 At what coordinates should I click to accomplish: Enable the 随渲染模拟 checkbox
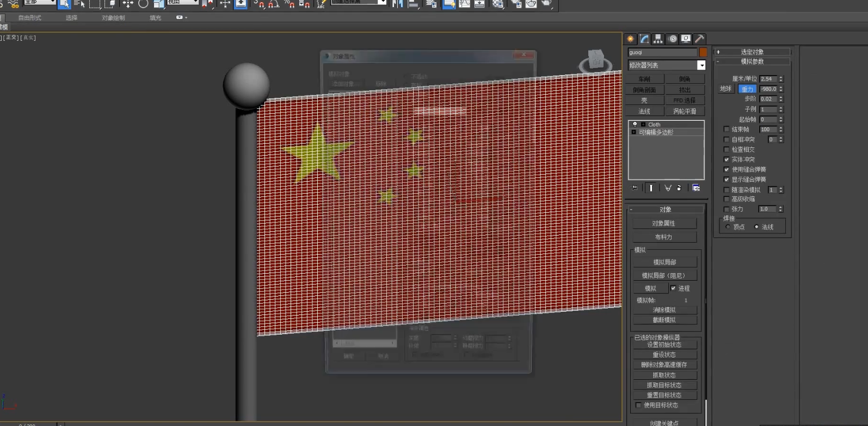coord(727,190)
